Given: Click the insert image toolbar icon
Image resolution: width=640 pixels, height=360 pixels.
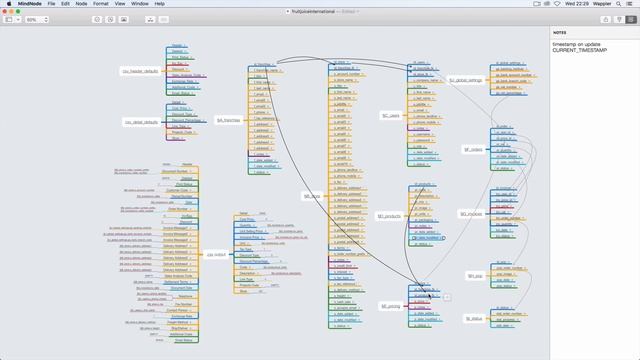Looking at the screenshot, I should (124, 20).
